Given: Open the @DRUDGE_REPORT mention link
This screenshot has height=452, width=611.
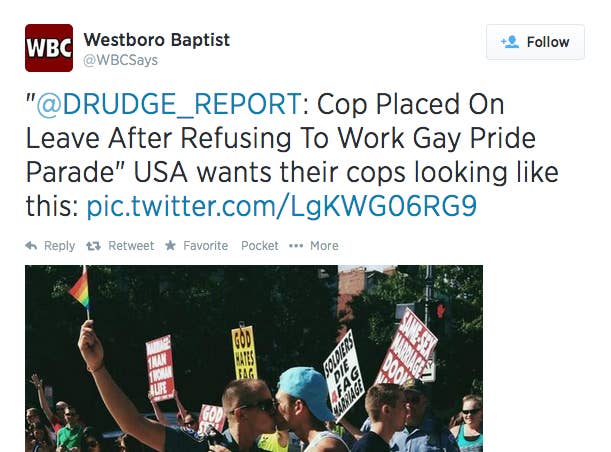Looking at the screenshot, I should click(x=169, y=104).
